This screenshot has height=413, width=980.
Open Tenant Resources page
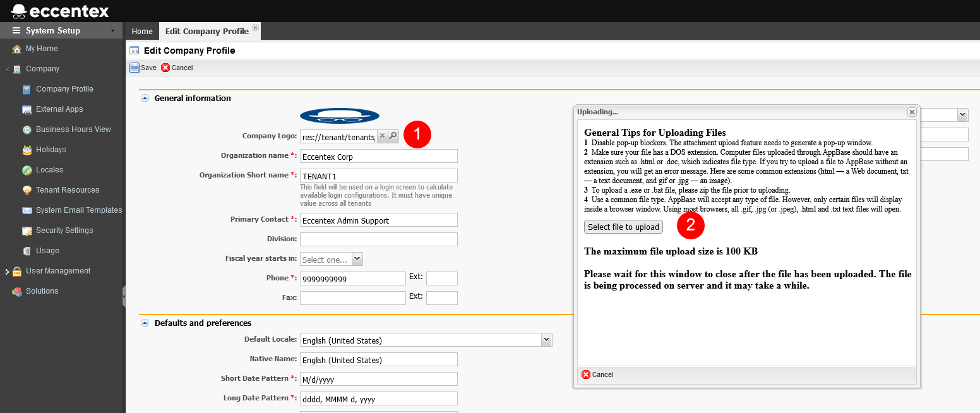(x=68, y=190)
